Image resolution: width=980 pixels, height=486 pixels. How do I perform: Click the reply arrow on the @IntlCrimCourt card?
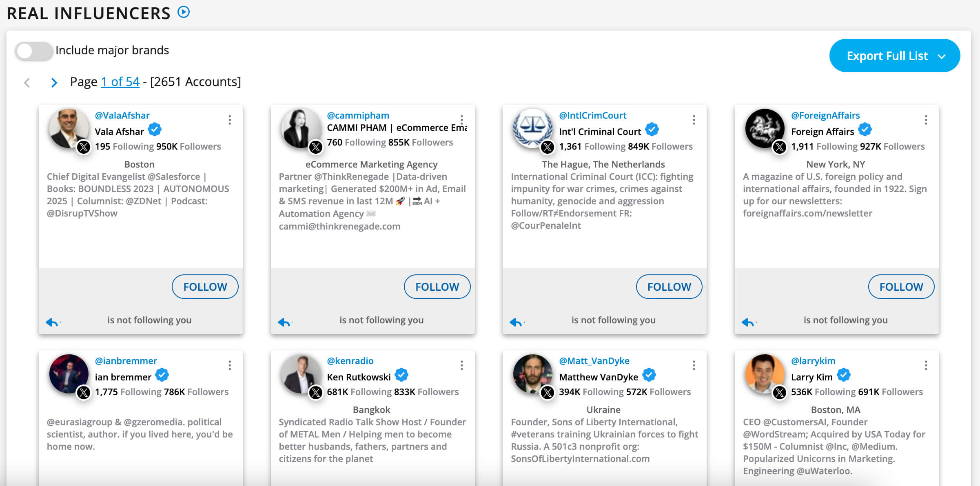pos(517,322)
